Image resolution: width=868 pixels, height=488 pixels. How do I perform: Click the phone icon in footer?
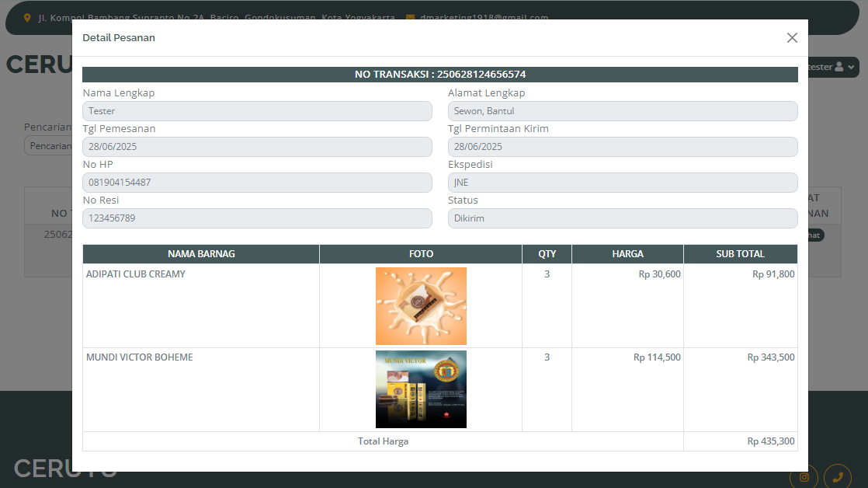838,477
